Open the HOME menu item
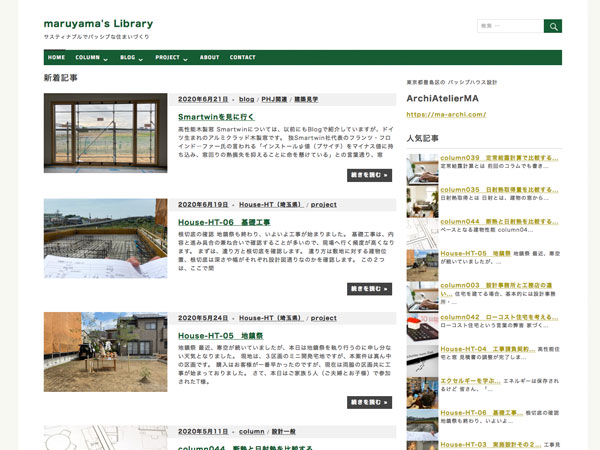Viewport: 600px width, 450px height. [x=56, y=57]
